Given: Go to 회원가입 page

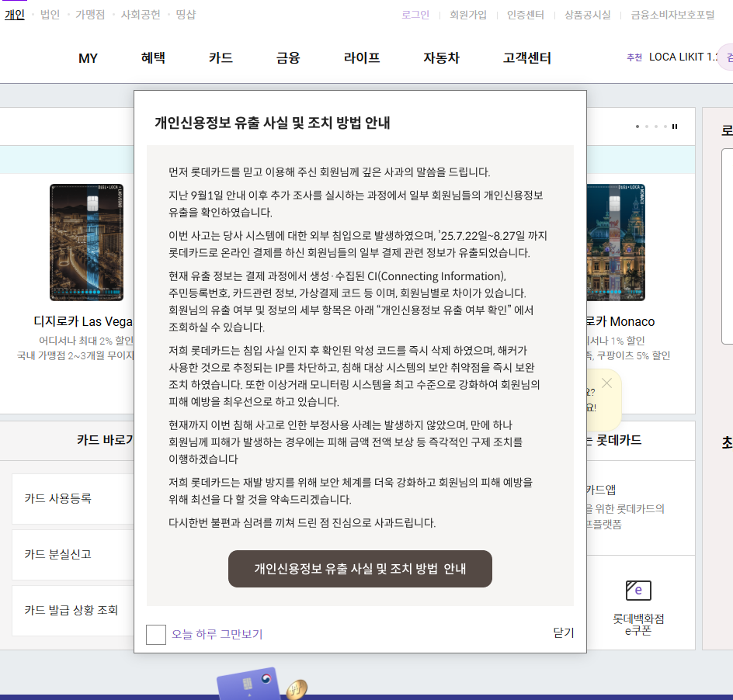Looking at the screenshot, I should (468, 15).
